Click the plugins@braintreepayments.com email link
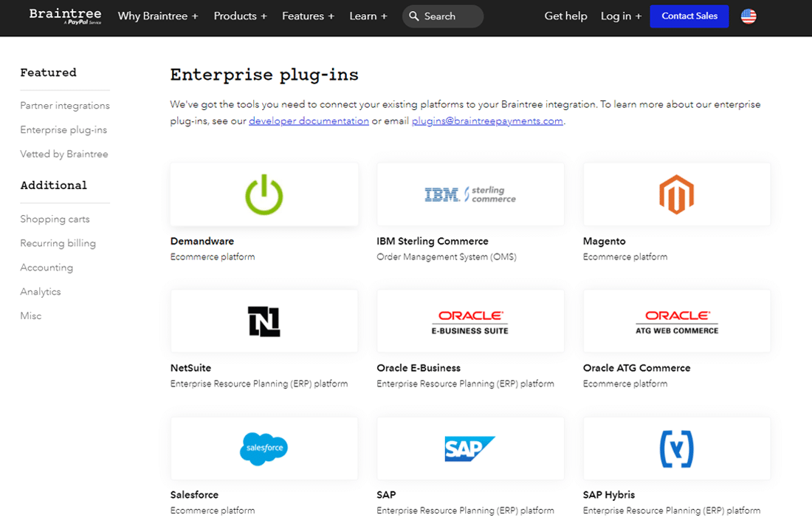This screenshot has height=529, width=812. [x=487, y=121]
